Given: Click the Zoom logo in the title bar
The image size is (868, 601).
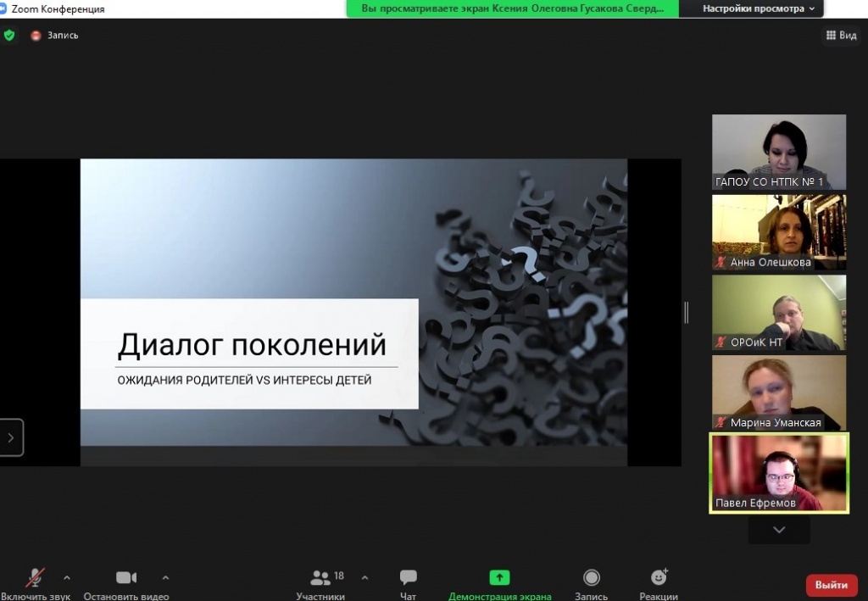Looking at the screenshot, I should tap(3, 8).
